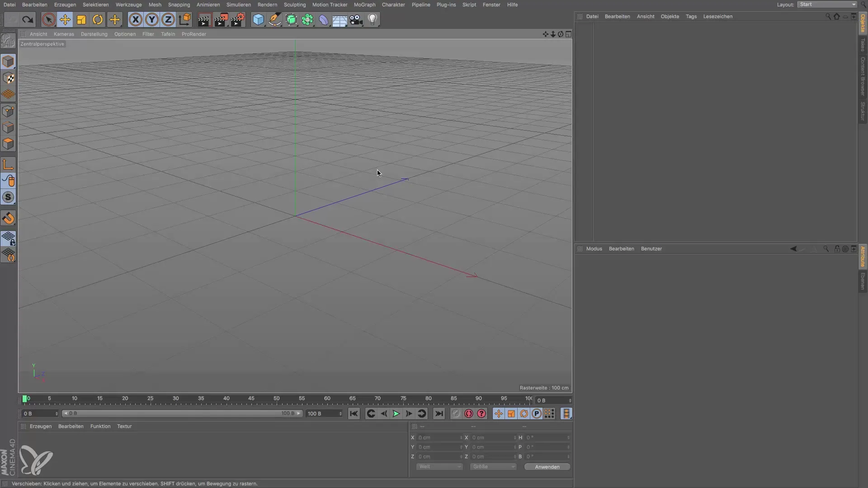Open the Welt coordinate dropdown
Screen dimensions: 868x488
click(x=439, y=467)
